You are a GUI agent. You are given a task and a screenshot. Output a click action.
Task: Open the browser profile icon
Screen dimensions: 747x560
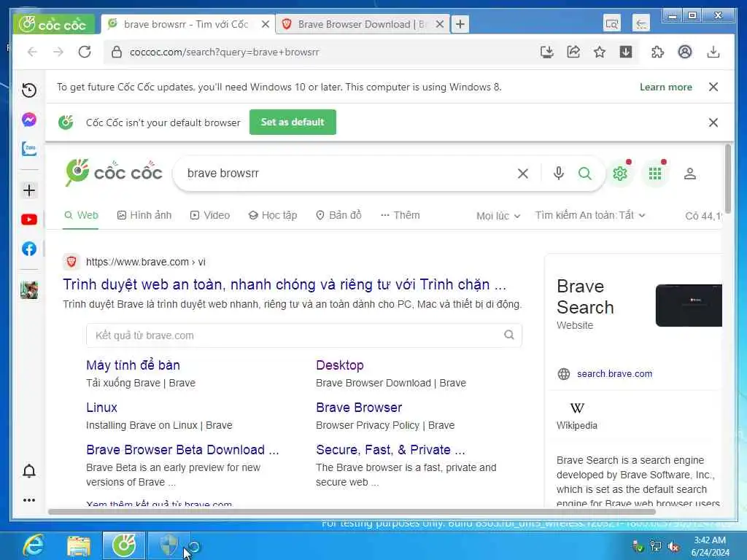[684, 52]
